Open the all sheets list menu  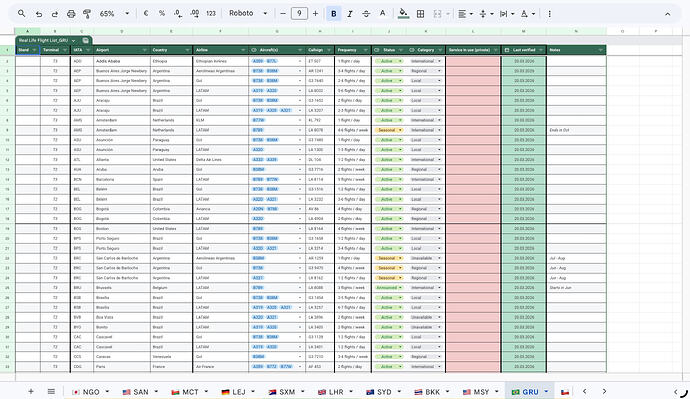51,392
